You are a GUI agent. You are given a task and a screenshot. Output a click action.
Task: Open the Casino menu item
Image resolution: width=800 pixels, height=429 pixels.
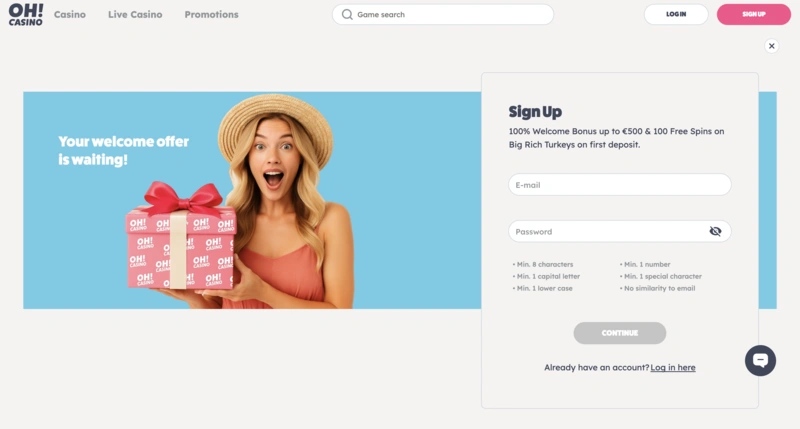[x=70, y=14]
